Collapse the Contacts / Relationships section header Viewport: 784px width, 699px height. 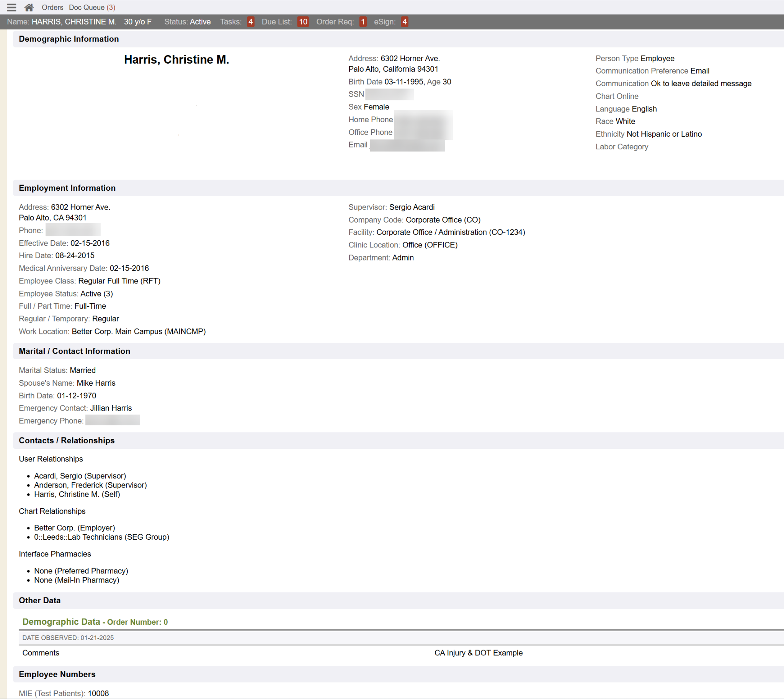click(x=67, y=440)
